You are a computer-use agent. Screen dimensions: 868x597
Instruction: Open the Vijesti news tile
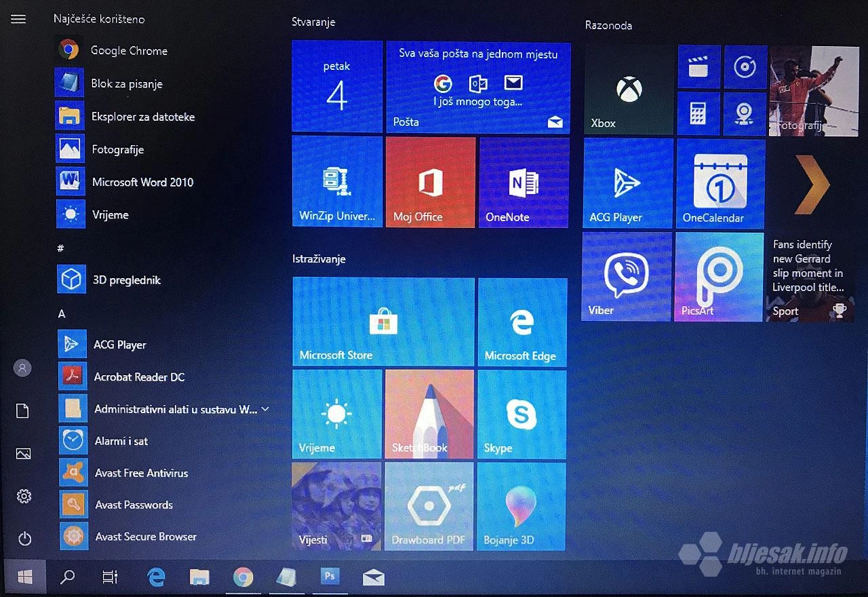point(336,505)
